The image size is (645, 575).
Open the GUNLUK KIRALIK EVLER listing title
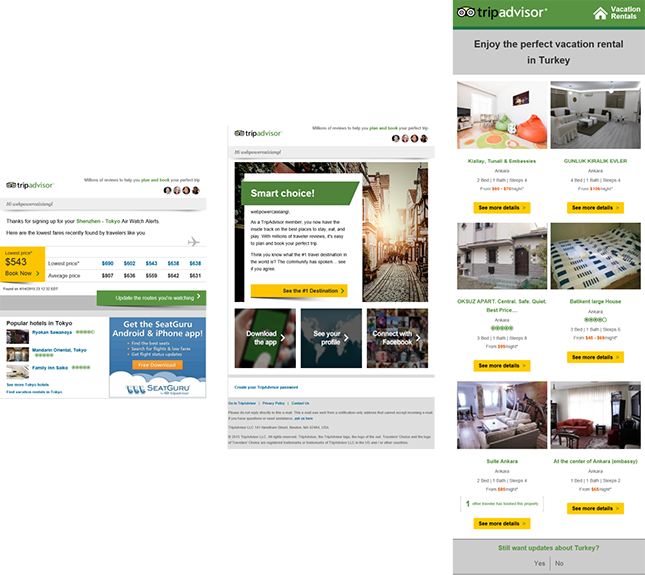[x=595, y=161]
